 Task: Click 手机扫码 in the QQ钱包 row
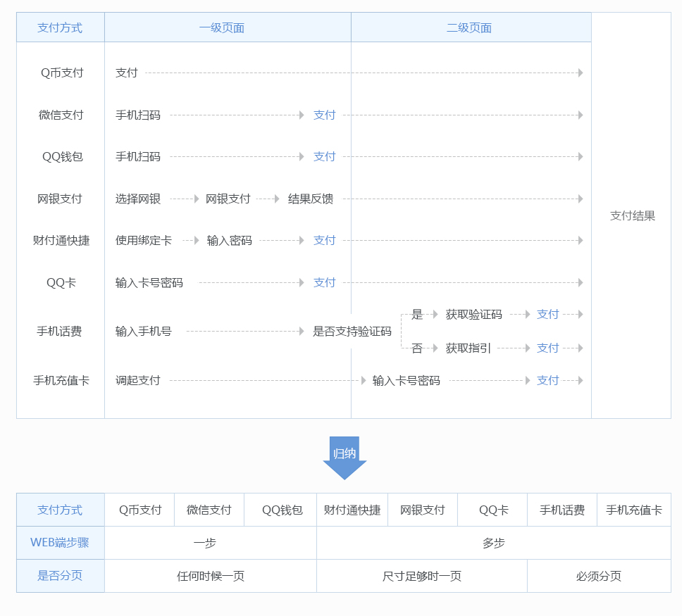[x=138, y=156]
